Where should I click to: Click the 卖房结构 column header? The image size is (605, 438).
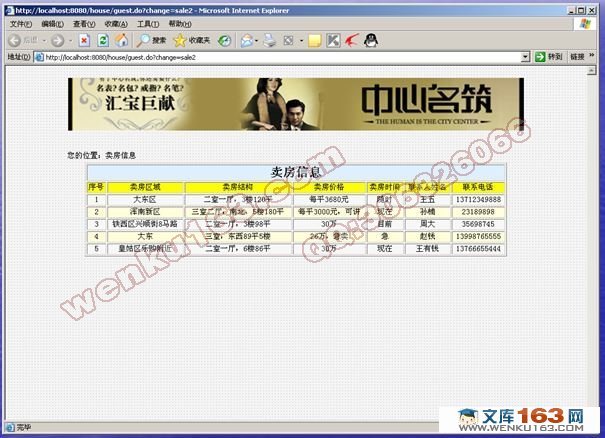(238, 187)
